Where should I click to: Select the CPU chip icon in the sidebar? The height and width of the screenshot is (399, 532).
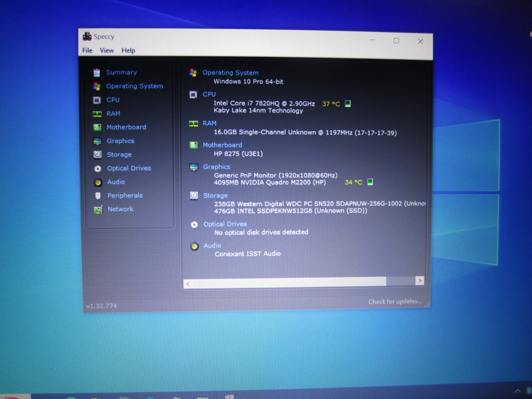[x=97, y=100]
